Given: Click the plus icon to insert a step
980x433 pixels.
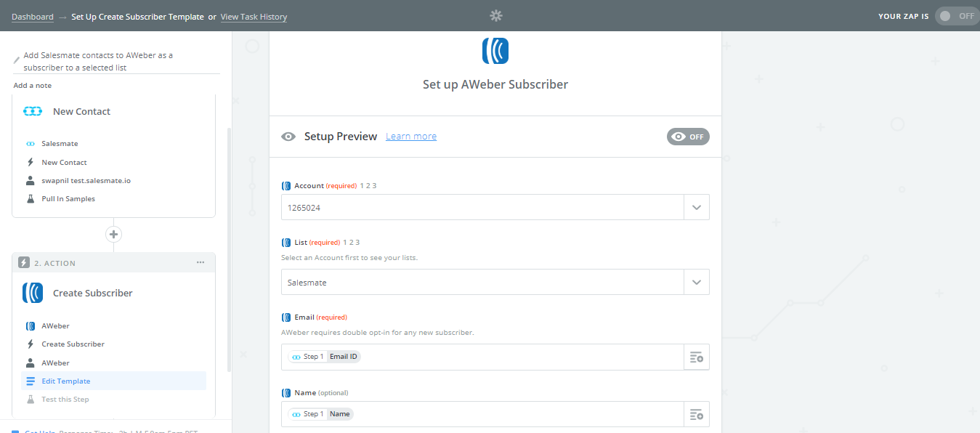Looking at the screenshot, I should click(x=113, y=234).
